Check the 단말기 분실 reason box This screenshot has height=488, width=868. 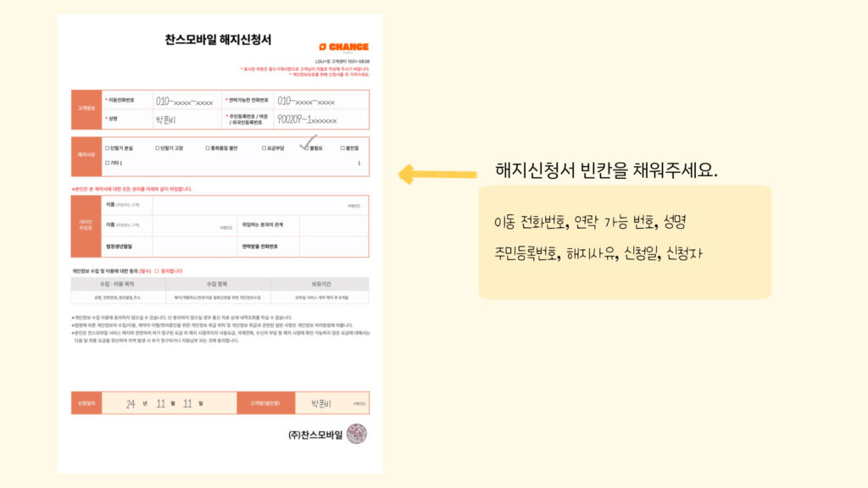pos(108,148)
